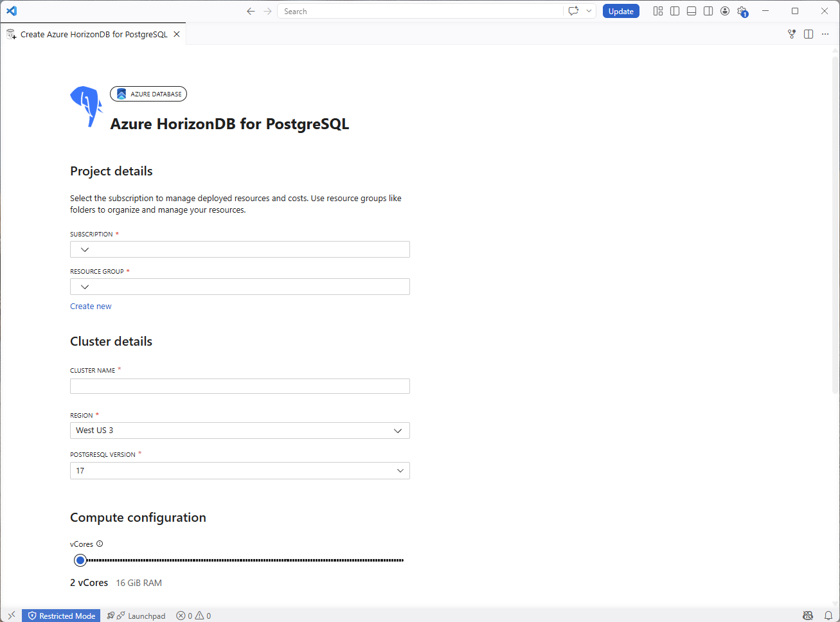Click Restricted Mode in status bar
Screen dimensions: 840x622
click(61, 616)
